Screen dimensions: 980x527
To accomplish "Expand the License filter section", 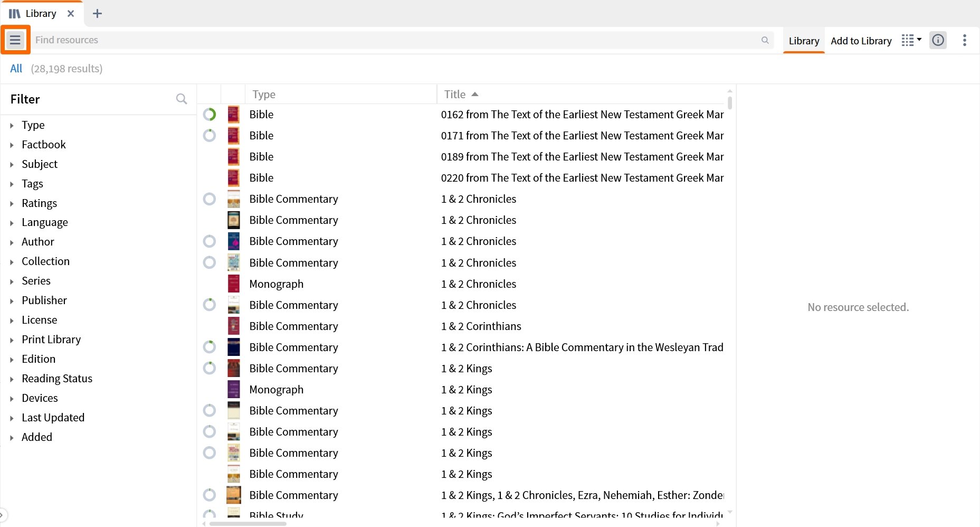I will click(x=12, y=321).
